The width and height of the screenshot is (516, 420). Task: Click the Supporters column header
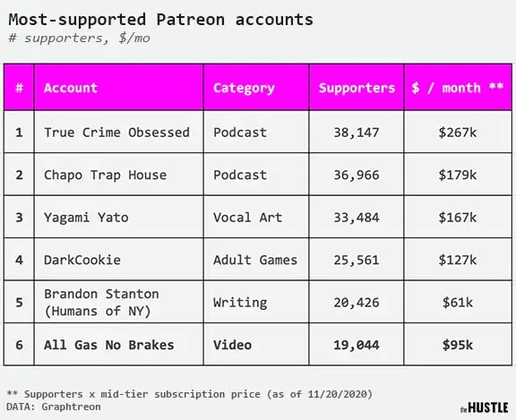tap(357, 88)
